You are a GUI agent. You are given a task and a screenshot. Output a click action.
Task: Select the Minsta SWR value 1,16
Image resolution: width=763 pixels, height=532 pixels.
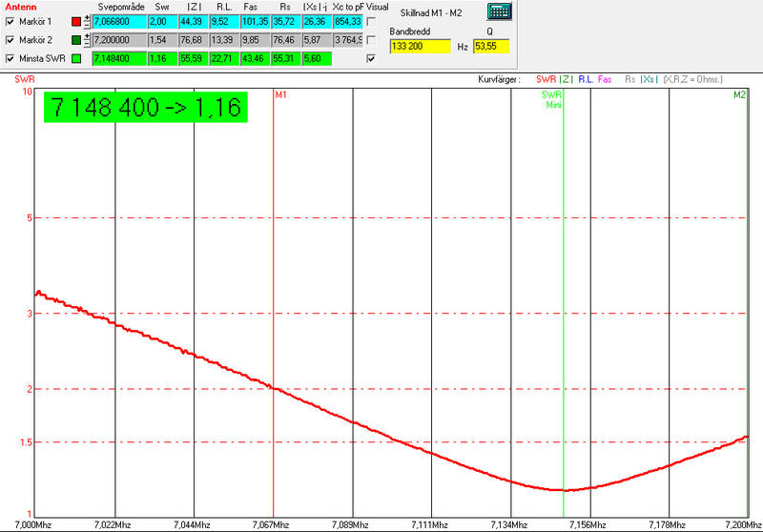(162, 58)
